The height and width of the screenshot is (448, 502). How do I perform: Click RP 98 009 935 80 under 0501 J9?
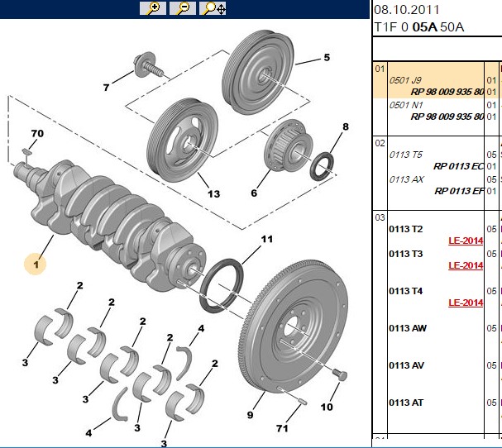click(x=447, y=92)
